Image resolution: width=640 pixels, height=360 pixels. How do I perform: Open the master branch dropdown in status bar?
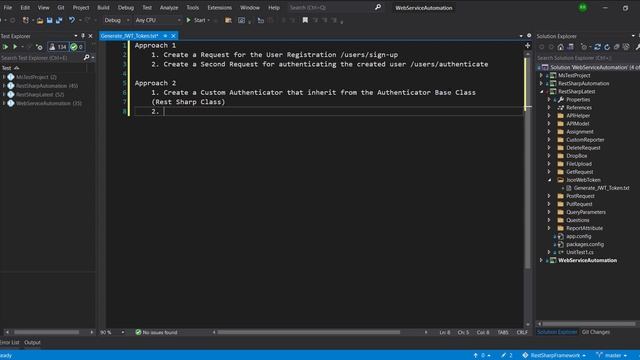[611, 355]
